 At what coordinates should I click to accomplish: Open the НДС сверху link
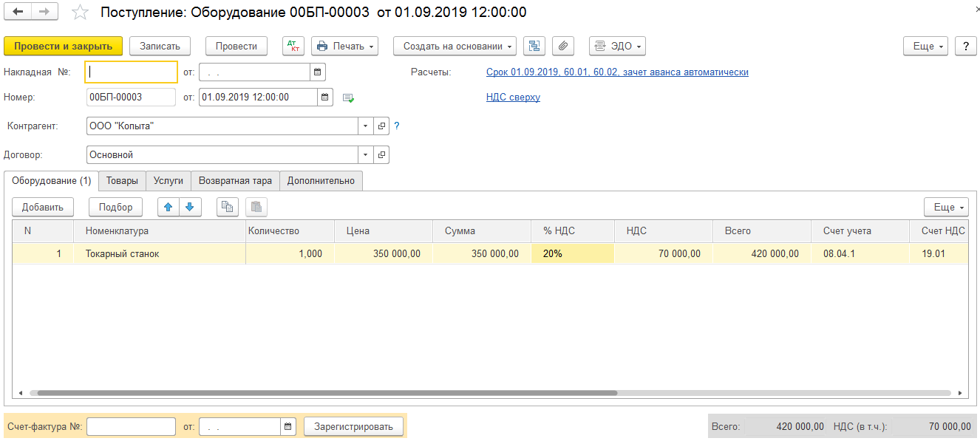pos(513,98)
